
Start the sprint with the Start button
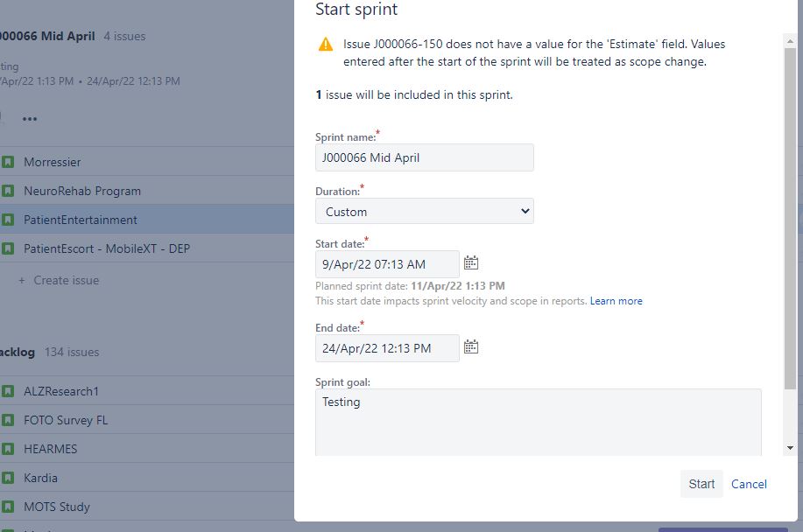(x=701, y=484)
